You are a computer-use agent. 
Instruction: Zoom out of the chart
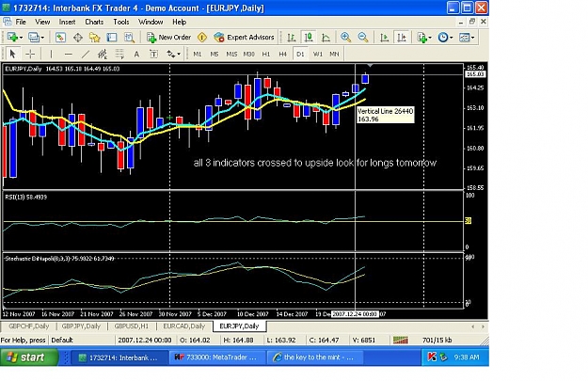click(362, 37)
